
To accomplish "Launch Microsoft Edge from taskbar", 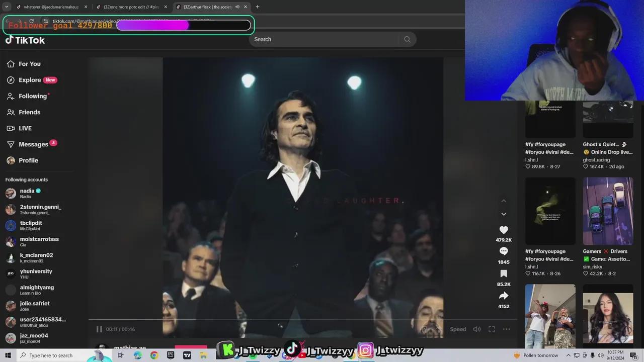I will pyautogui.click(x=138, y=355).
